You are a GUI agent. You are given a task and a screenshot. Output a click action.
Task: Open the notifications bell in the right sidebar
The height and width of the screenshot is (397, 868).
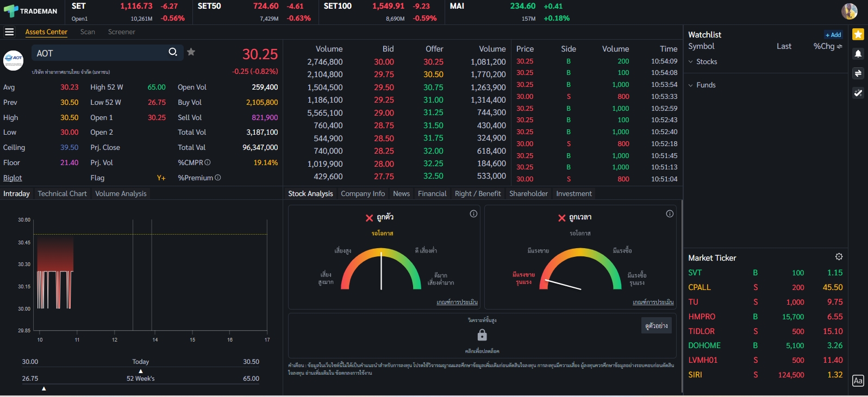tap(858, 54)
